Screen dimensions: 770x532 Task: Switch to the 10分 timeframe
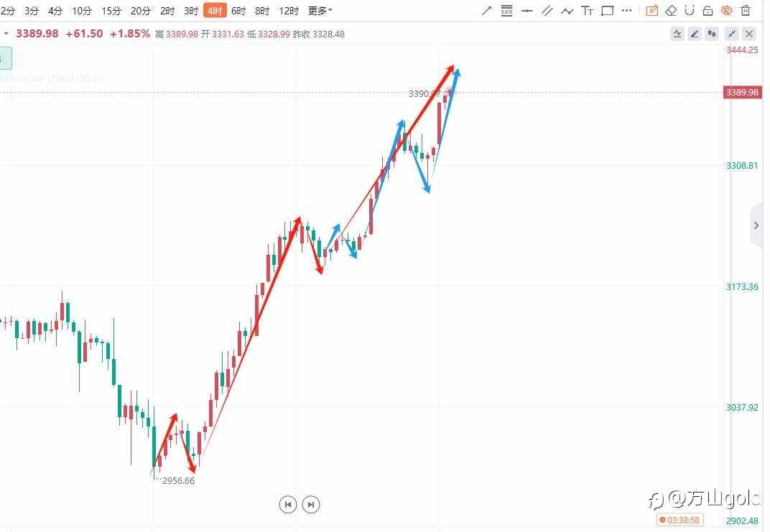[x=82, y=10]
